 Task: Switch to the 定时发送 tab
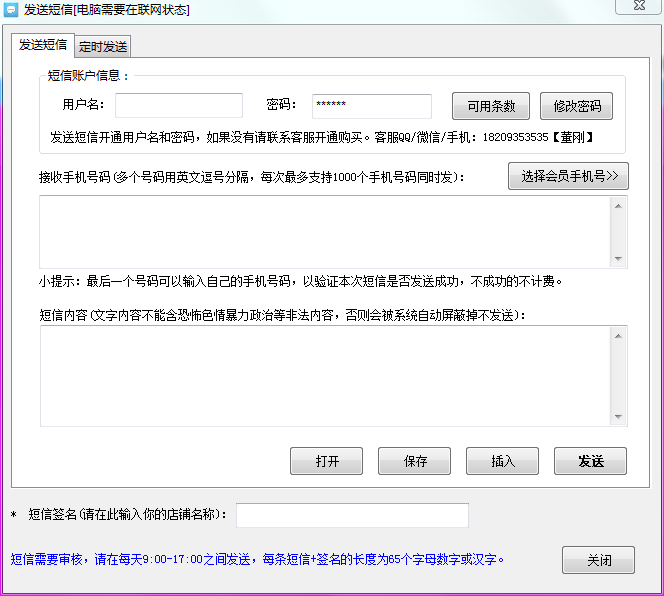click(103, 46)
